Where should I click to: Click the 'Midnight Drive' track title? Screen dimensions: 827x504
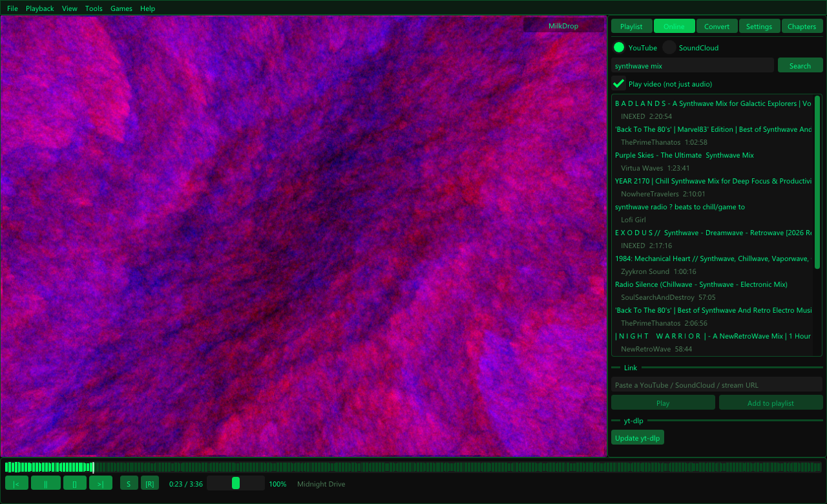pos(321,484)
